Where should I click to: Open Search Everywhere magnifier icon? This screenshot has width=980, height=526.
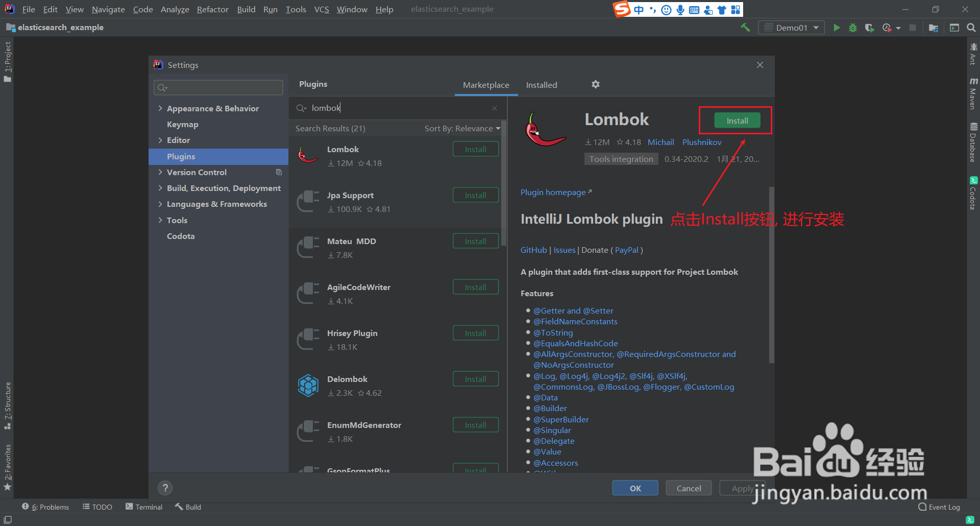tap(971, 28)
